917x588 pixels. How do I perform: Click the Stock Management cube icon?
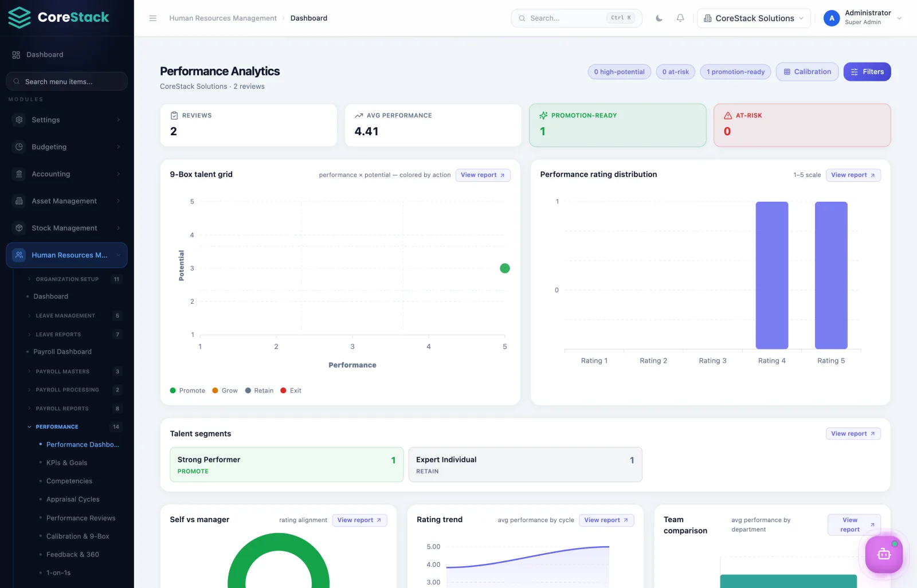(x=19, y=228)
